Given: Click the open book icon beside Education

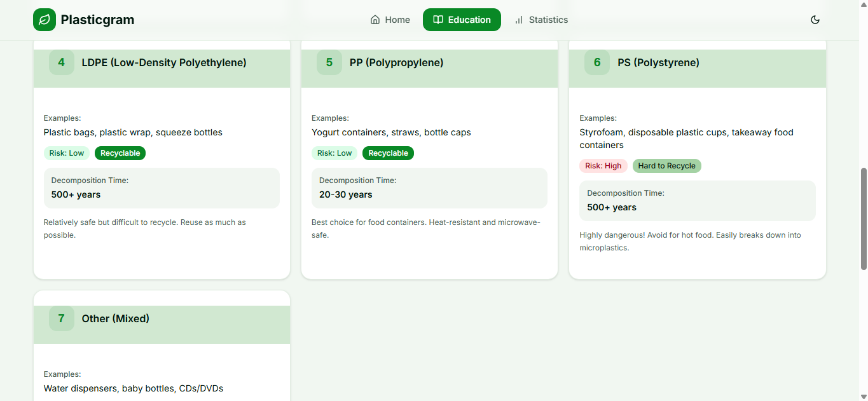Looking at the screenshot, I should click(438, 20).
